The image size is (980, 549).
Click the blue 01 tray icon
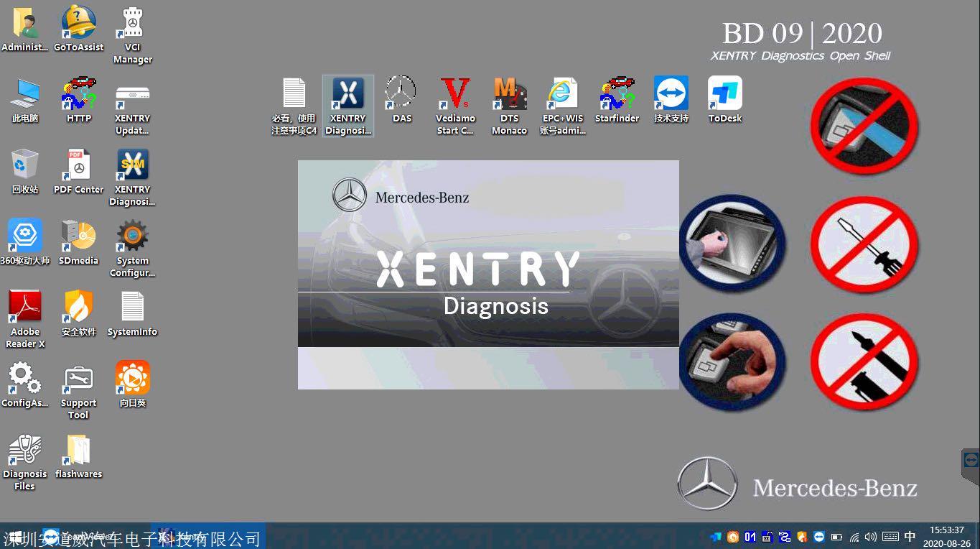750,537
